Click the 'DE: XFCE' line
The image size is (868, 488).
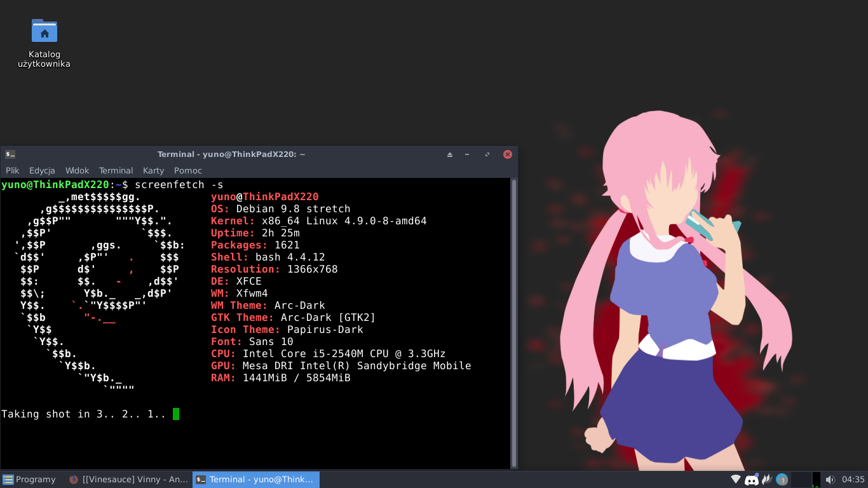click(236, 281)
